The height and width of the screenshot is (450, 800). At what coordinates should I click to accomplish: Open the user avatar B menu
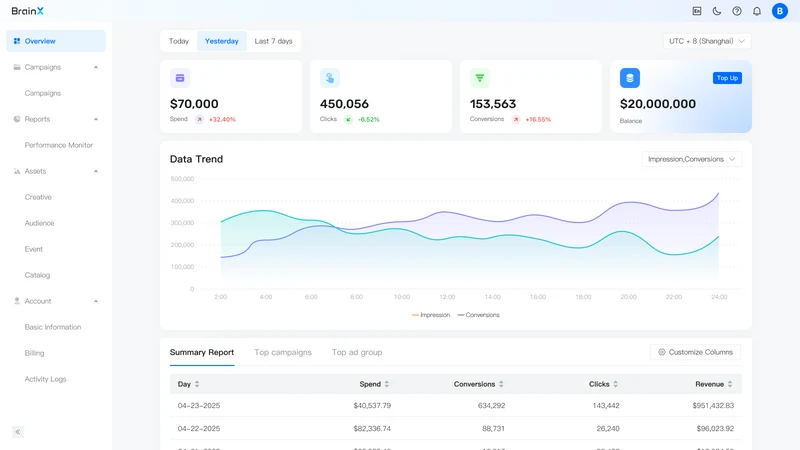click(780, 11)
